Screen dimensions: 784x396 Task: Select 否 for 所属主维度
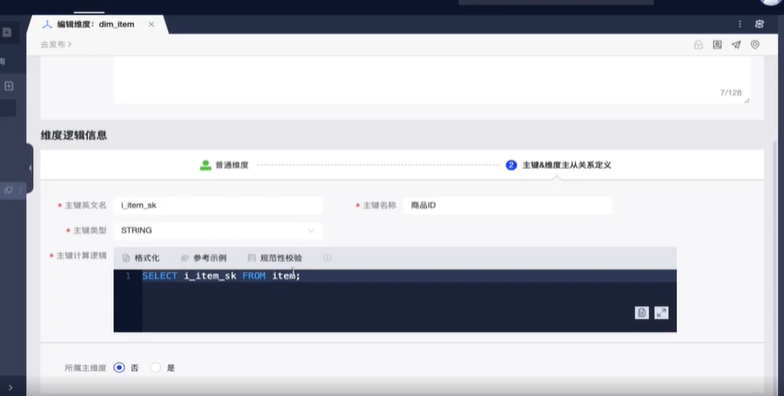pyautogui.click(x=119, y=368)
